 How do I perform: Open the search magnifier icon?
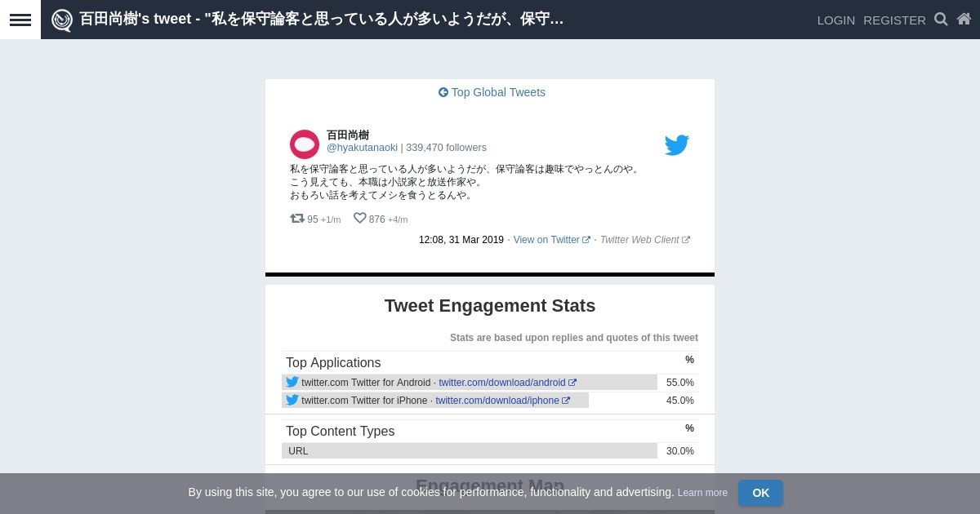tap(941, 19)
